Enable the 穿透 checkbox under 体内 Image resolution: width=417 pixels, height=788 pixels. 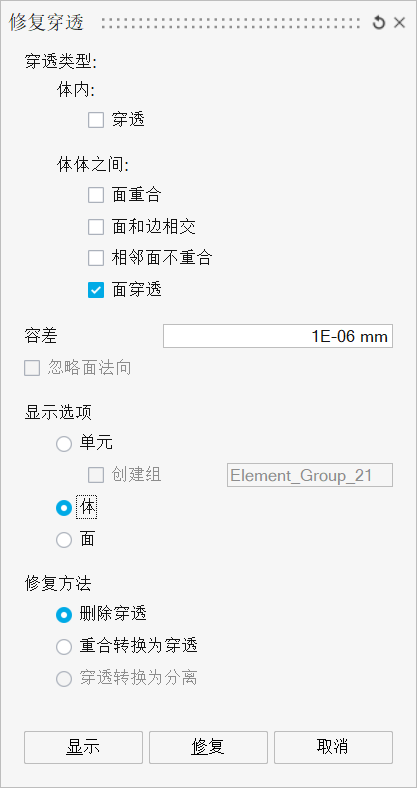[96, 120]
